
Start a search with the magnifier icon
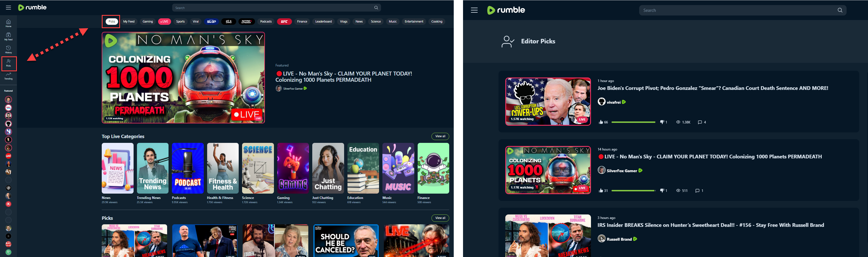pos(375,7)
